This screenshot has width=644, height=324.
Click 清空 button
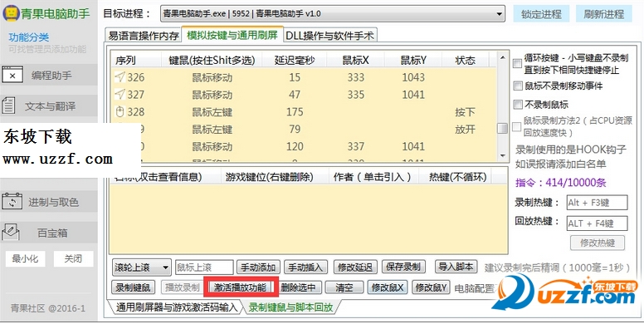tap(344, 287)
